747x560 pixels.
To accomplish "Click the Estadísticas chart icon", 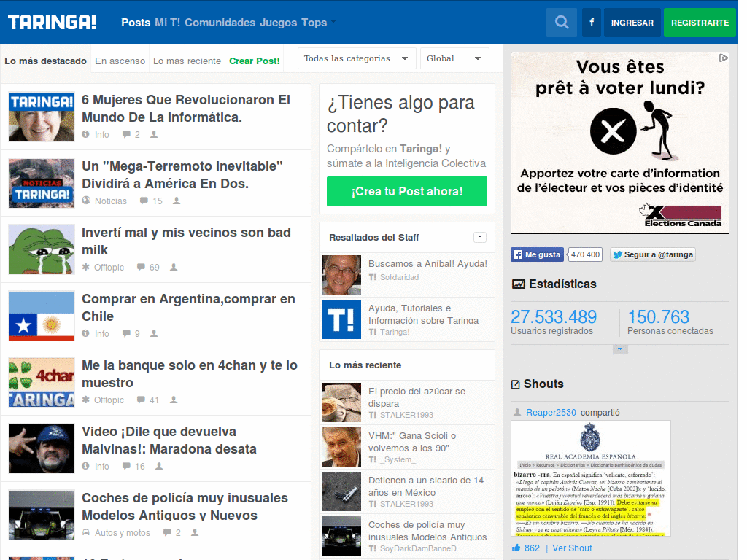I will 519,284.
